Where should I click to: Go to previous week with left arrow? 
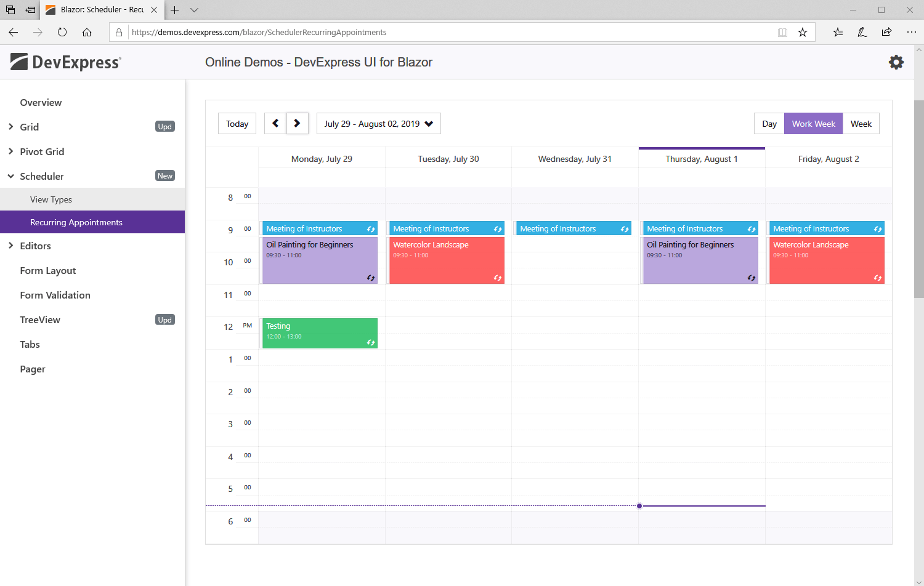pos(275,124)
